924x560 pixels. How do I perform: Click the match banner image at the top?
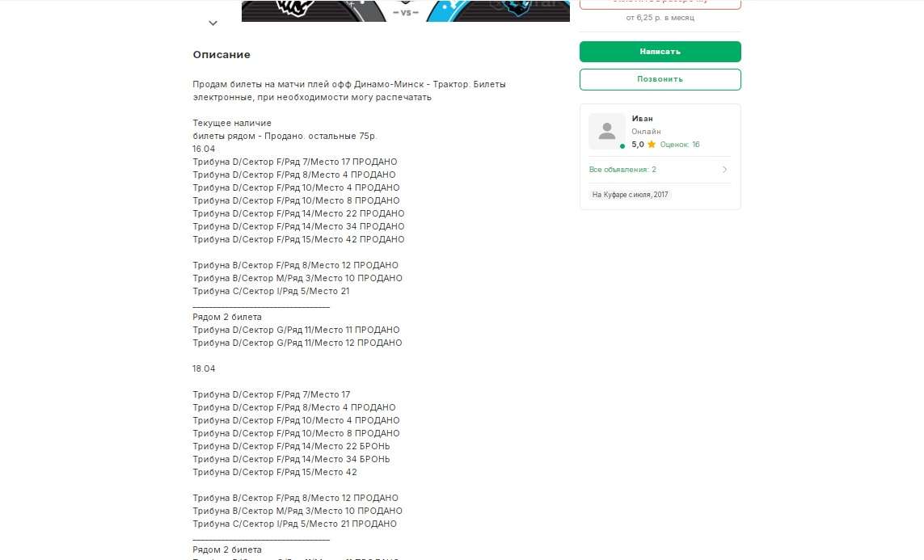(x=406, y=11)
